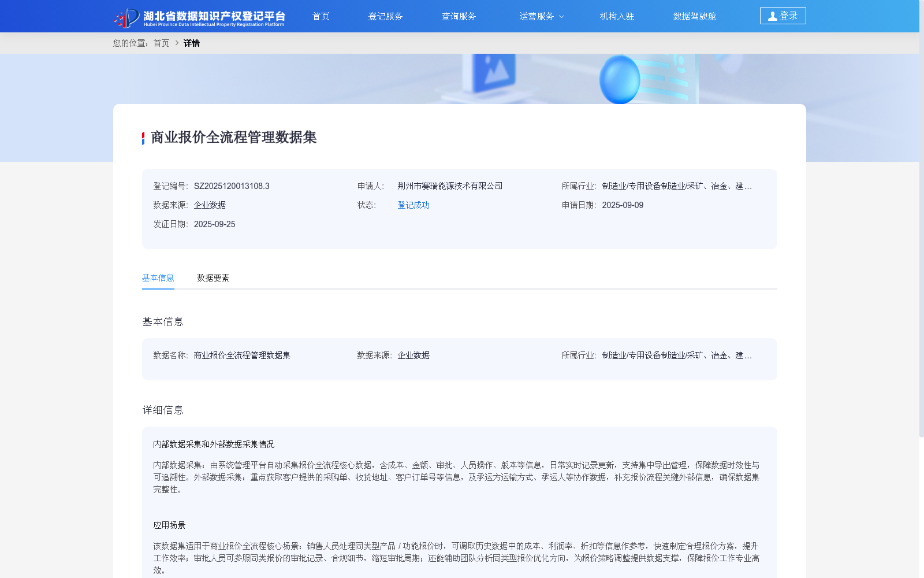
Task: Expand the 运营服务 dropdown arrow
Action: click(x=561, y=17)
